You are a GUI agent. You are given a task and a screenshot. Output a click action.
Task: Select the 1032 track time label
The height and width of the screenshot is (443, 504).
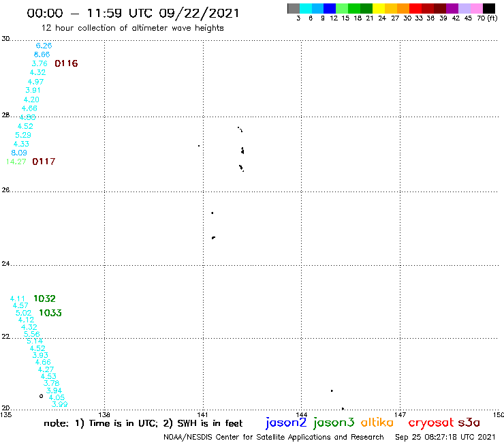coord(44,299)
